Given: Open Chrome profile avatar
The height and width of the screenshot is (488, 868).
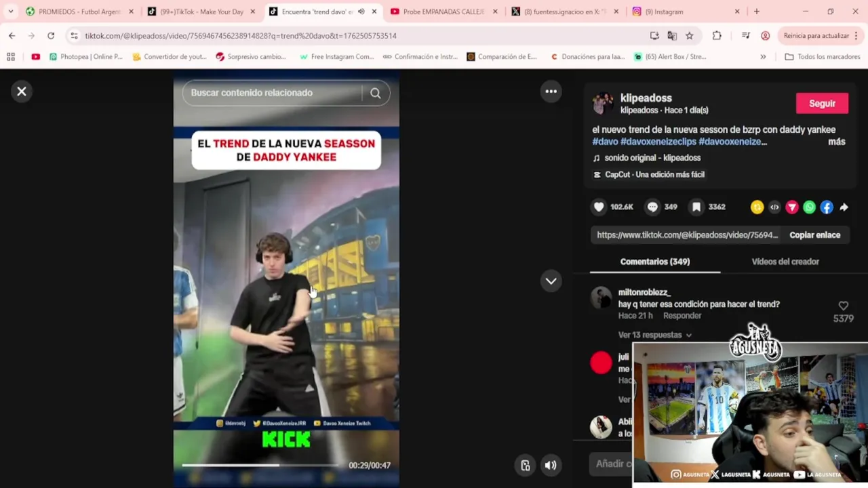Looking at the screenshot, I should [x=766, y=35].
